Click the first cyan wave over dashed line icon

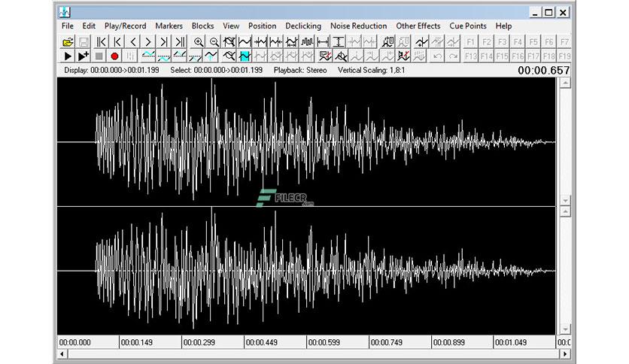click(x=148, y=56)
